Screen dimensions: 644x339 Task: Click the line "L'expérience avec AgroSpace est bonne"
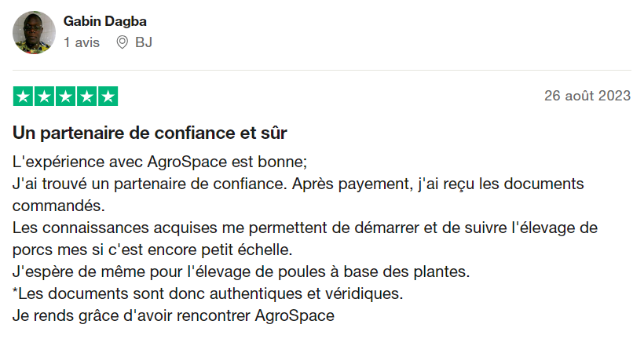tap(160, 162)
